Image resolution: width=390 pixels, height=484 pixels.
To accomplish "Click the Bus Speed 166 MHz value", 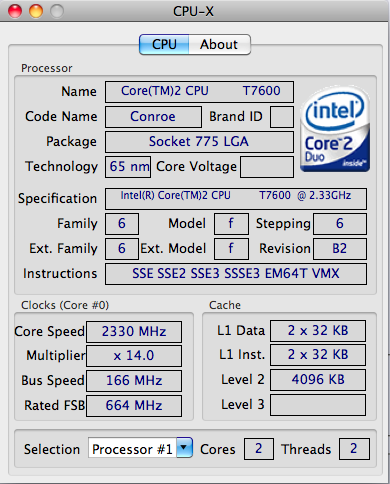I will [134, 381].
